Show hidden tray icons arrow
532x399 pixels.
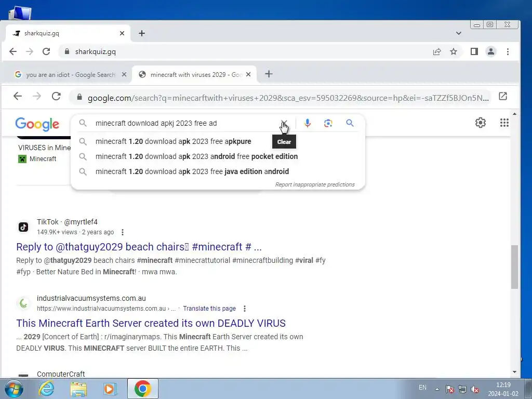click(x=437, y=389)
